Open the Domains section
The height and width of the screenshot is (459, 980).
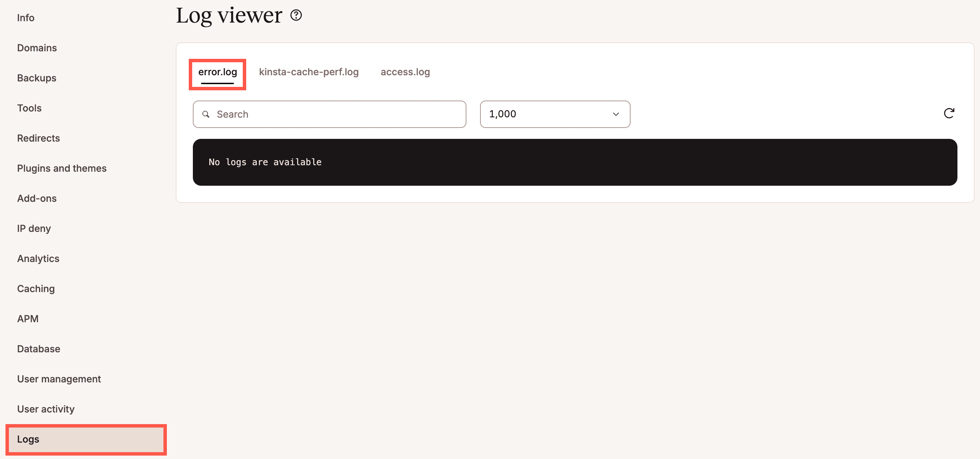pos(37,48)
